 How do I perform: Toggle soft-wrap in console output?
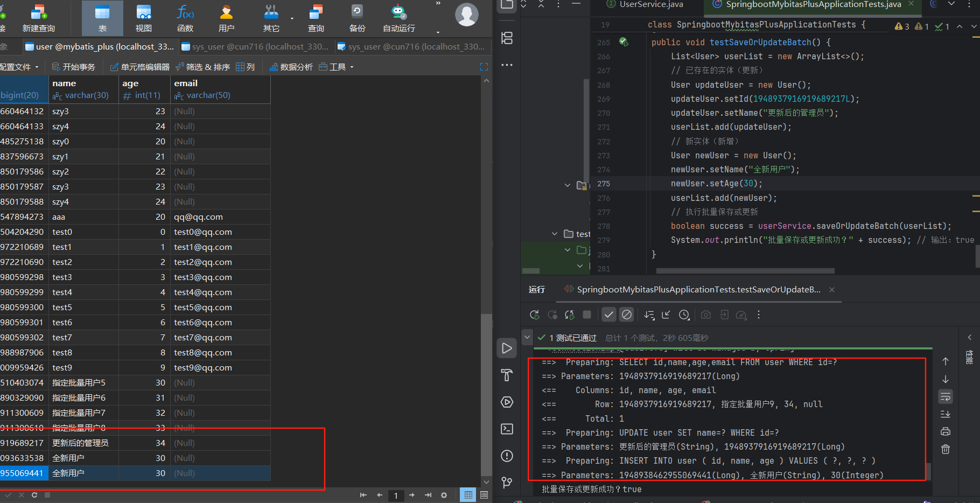tap(946, 397)
